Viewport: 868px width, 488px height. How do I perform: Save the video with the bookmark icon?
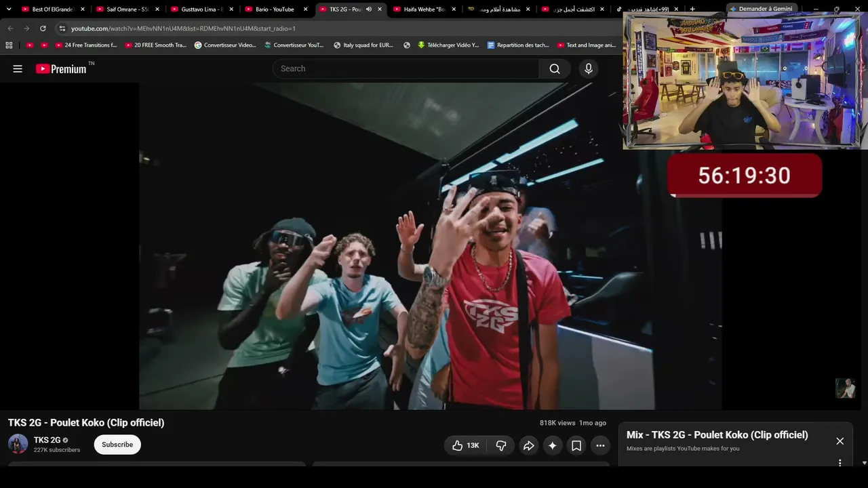[576, 445]
